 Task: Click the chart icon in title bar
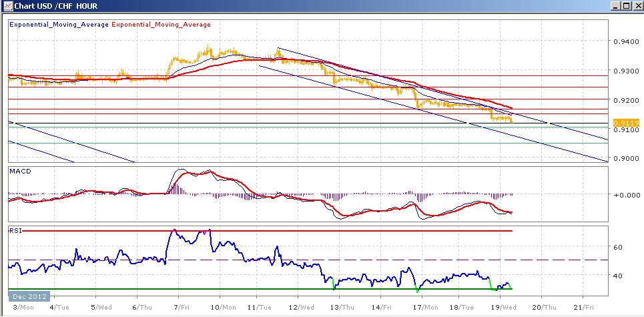click(x=7, y=7)
